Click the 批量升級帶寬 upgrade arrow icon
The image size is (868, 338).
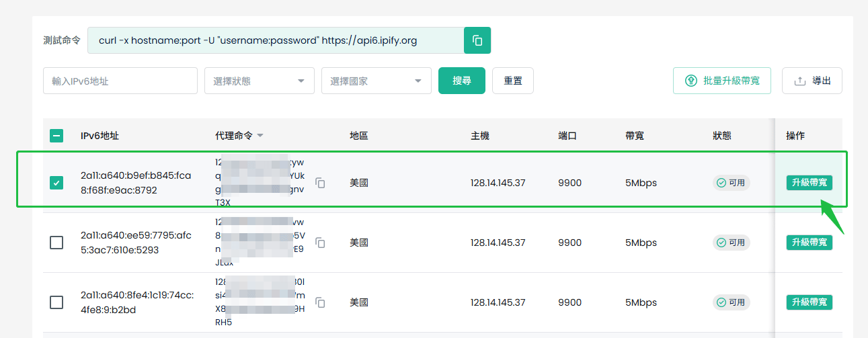coord(691,81)
